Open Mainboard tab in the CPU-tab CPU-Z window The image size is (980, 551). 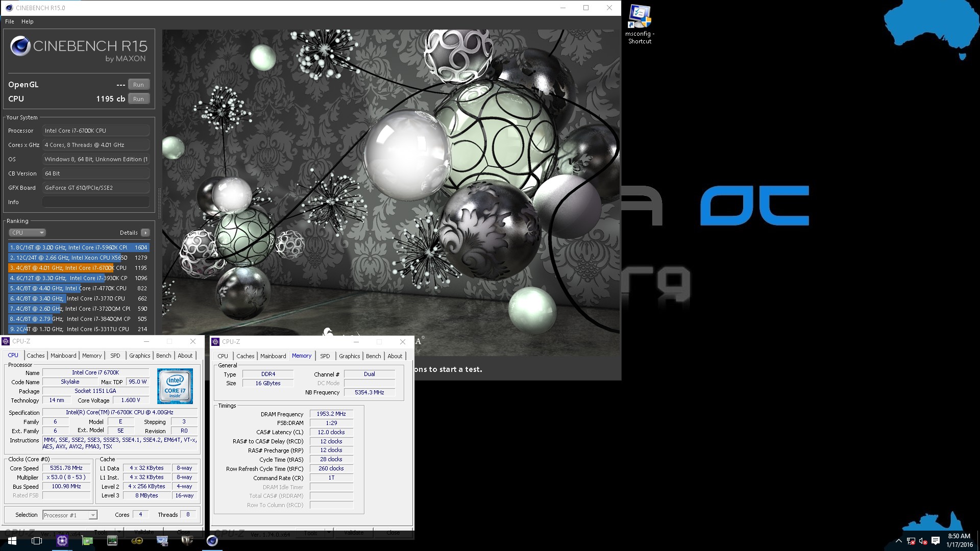[x=63, y=356]
